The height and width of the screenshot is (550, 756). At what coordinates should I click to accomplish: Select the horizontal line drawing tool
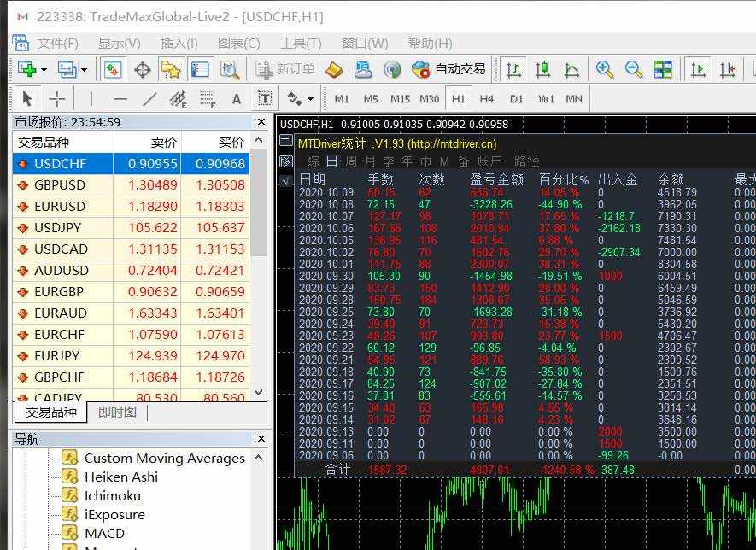pyautogui.click(x=120, y=98)
